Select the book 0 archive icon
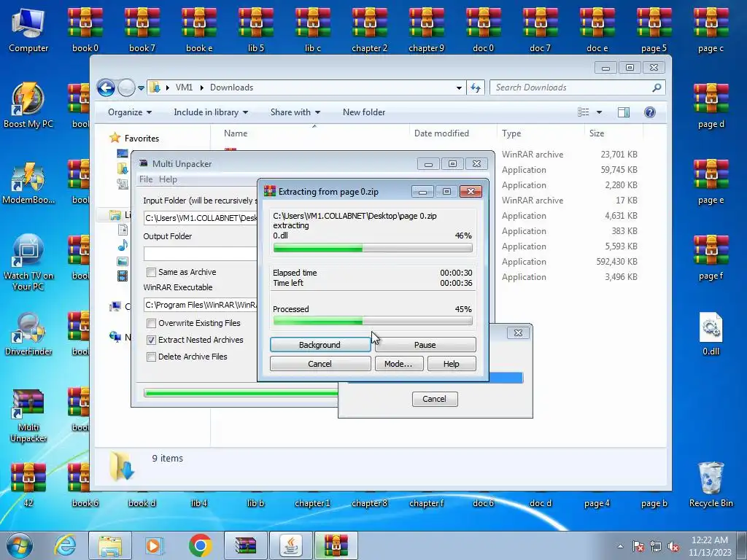Screen dimensions: 747x560 pos(85,29)
